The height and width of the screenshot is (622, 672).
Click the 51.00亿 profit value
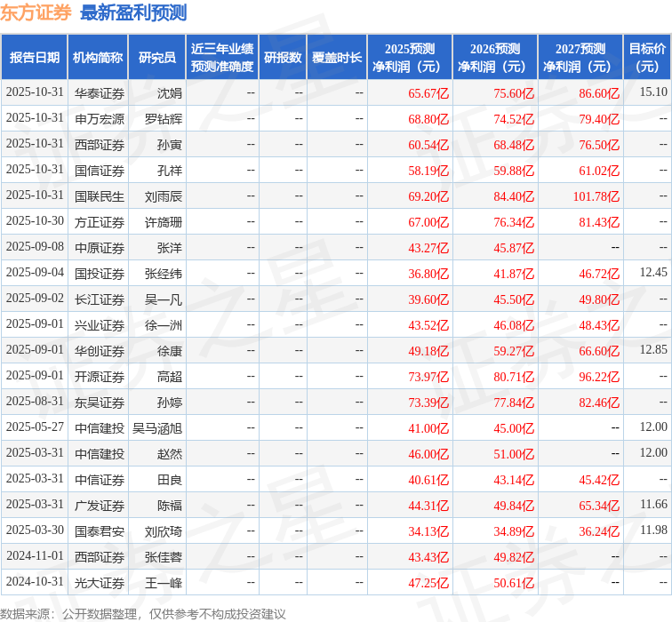coord(514,454)
